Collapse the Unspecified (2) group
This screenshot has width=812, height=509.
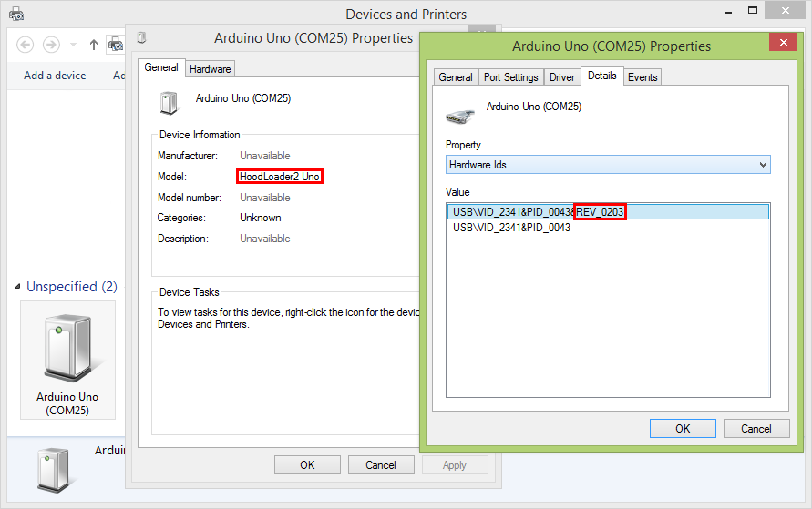[17, 286]
